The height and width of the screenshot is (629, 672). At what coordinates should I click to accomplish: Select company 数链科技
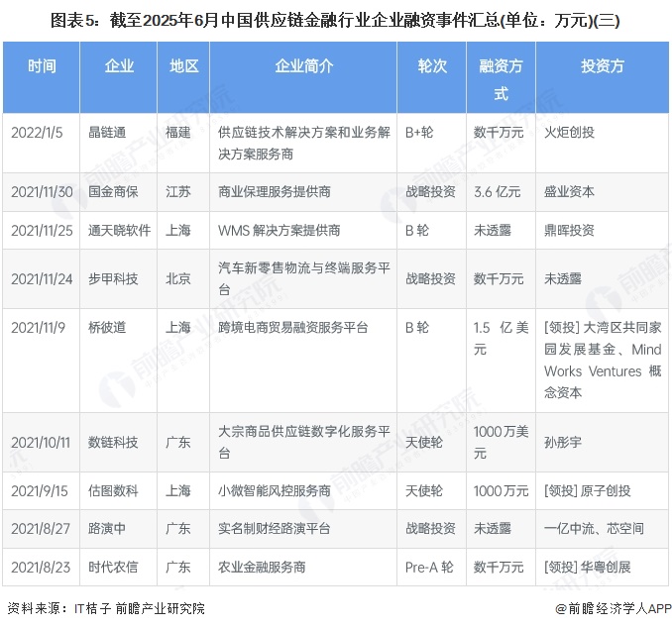[x=113, y=443]
